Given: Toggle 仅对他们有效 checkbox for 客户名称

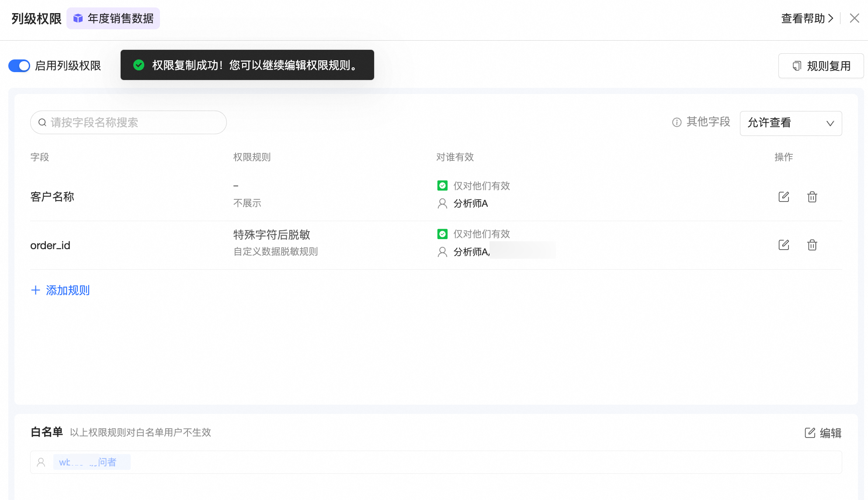Looking at the screenshot, I should tap(442, 186).
